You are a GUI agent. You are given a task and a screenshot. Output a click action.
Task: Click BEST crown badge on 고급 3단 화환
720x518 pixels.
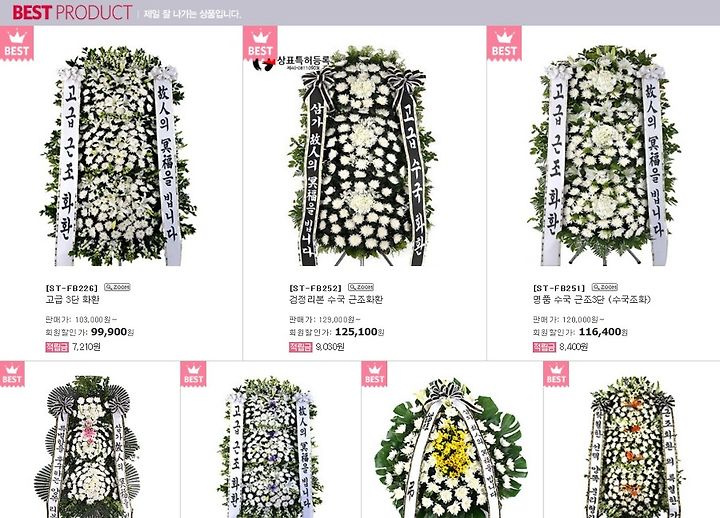point(17,44)
